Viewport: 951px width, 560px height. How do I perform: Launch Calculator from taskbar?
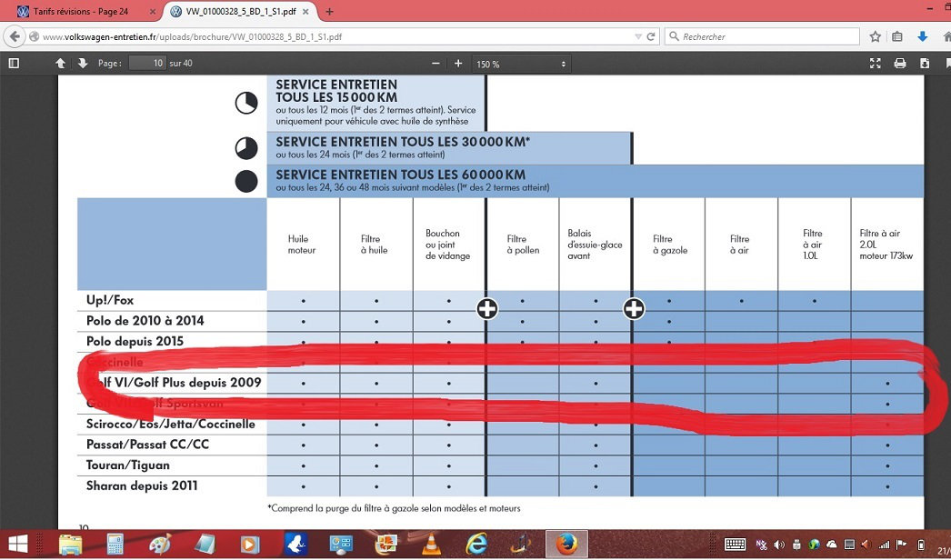[x=115, y=545]
